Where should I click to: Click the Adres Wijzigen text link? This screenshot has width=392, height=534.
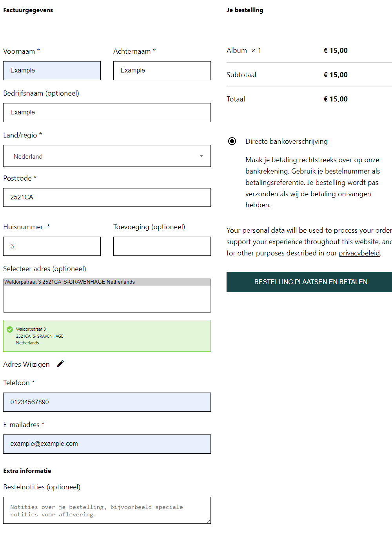coord(26,364)
